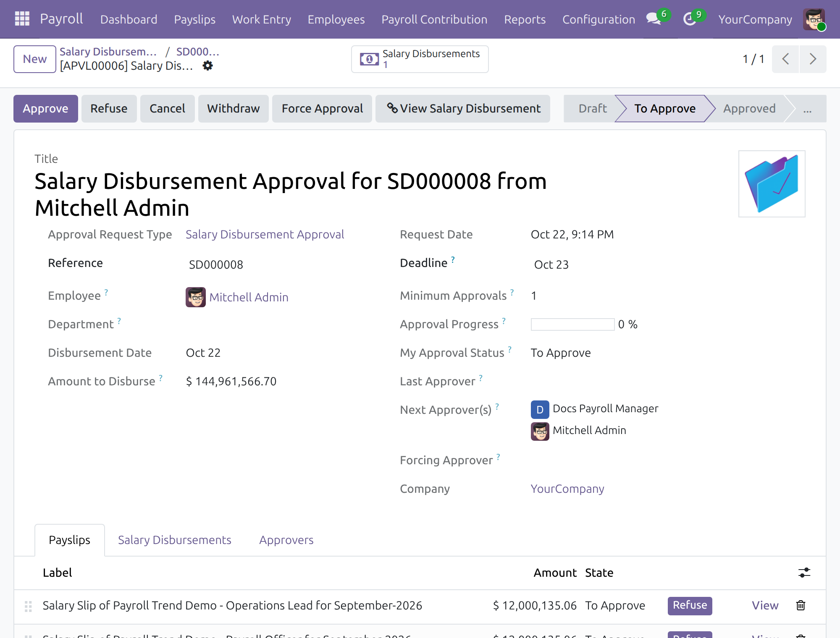Open the Configuration menu
Image resolution: width=840 pixels, height=638 pixels.
point(598,19)
